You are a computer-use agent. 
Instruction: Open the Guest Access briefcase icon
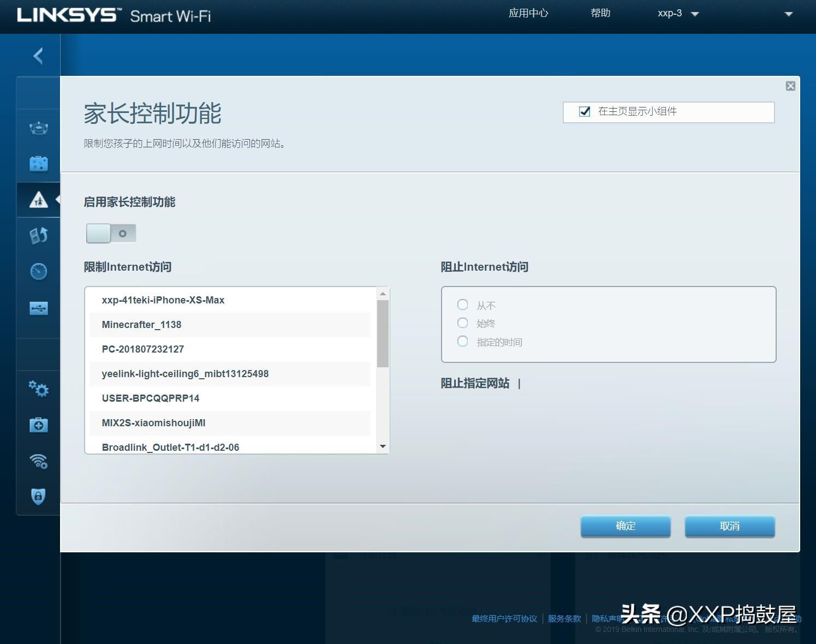click(38, 163)
